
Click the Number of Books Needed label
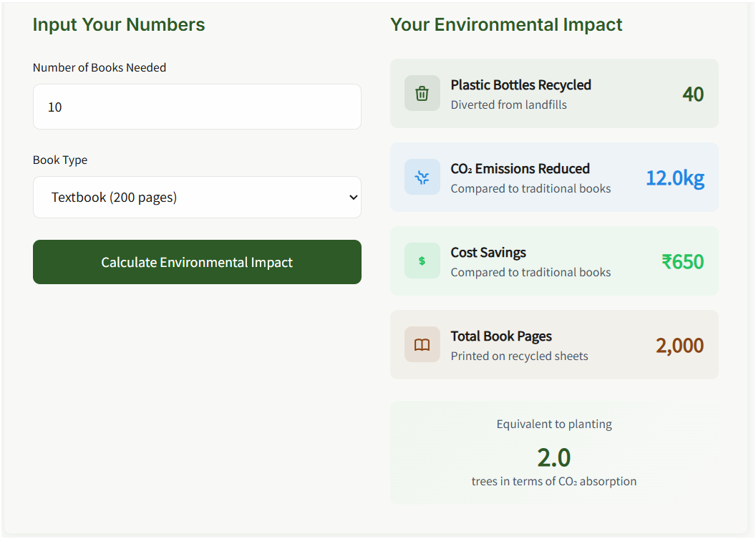pos(100,67)
